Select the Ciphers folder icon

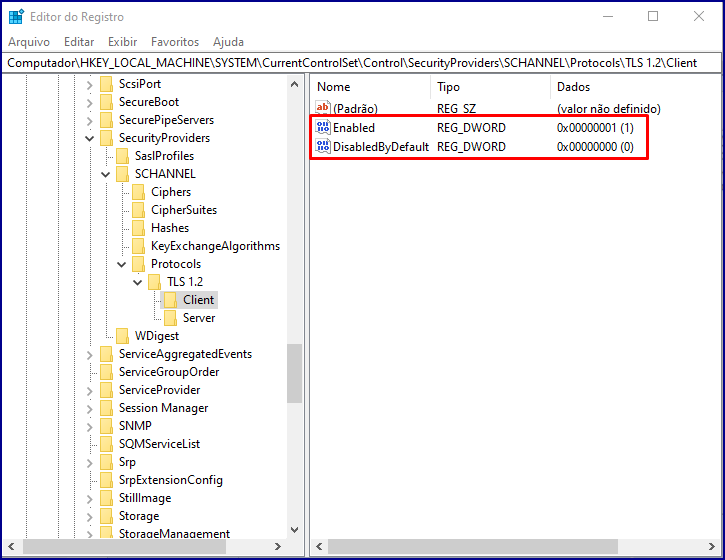[140, 192]
